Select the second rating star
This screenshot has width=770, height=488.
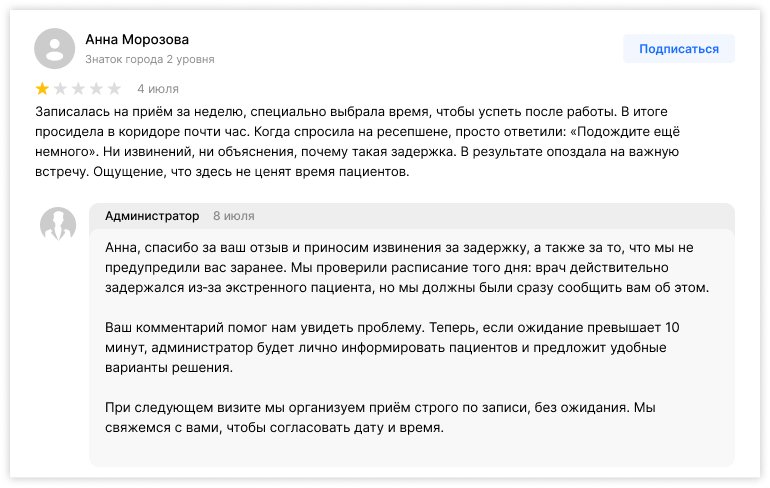(60, 88)
